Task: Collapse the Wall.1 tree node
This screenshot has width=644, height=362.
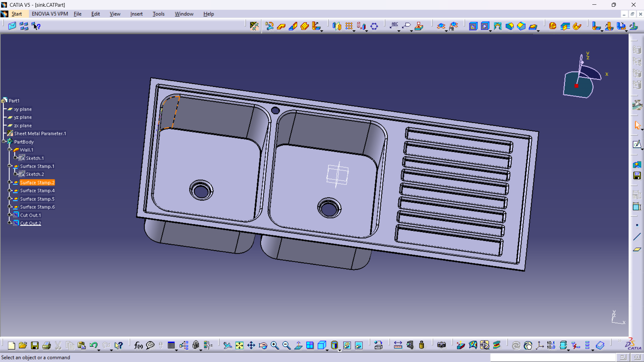Action: pyautogui.click(x=9, y=150)
